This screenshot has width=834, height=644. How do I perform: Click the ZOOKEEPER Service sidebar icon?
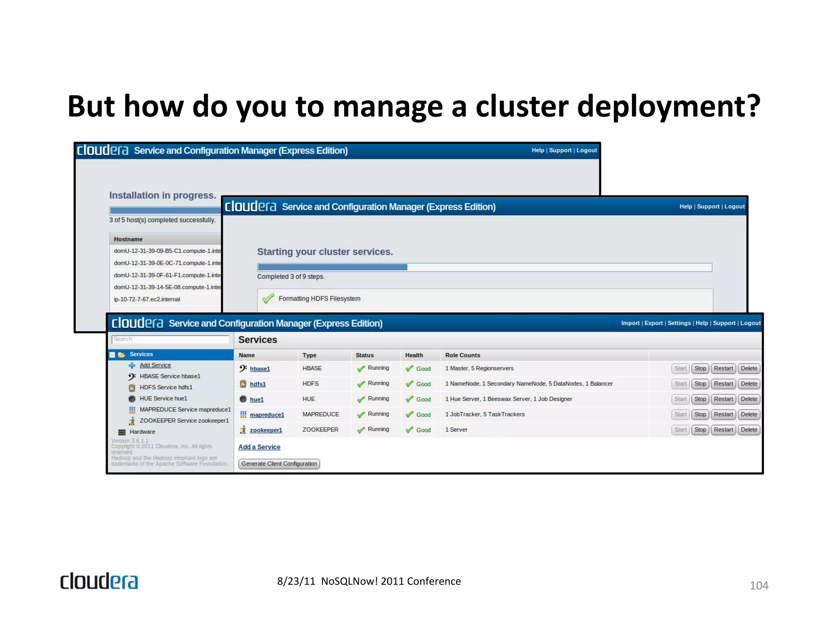pyautogui.click(x=132, y=421)
